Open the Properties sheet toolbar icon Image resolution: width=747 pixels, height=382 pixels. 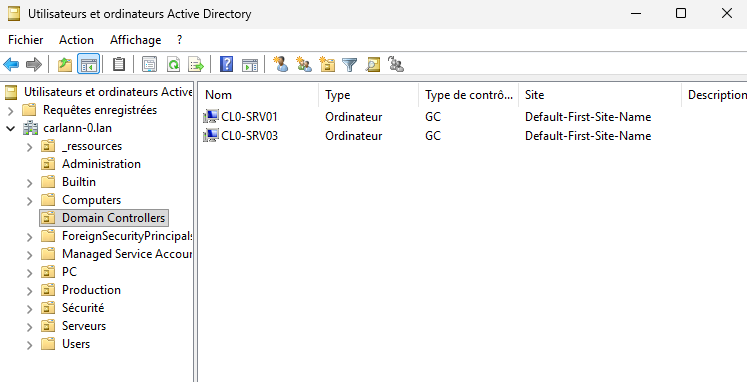click(x=150, y=64)
